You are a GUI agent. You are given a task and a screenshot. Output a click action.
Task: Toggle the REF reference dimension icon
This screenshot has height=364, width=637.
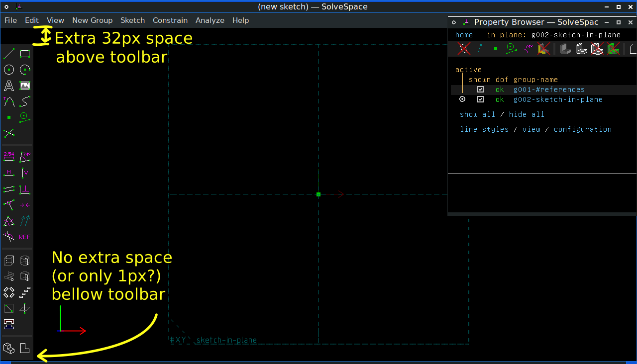pyautogui.click(x=24, y=237)
